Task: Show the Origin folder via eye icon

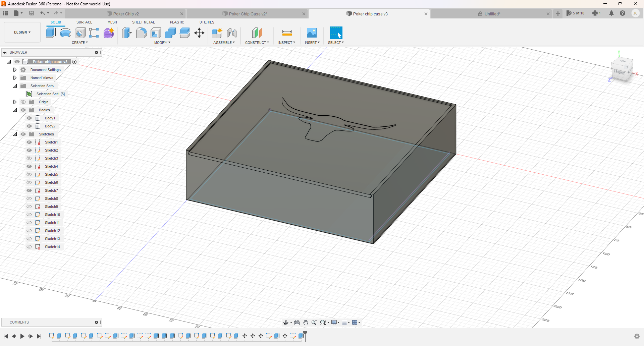Action: tap(23, 102)
